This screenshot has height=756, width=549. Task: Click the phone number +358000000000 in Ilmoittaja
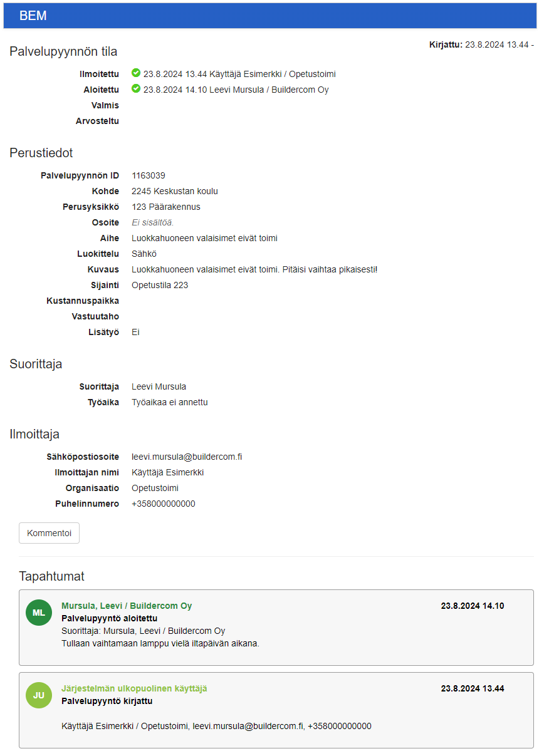pyautogui.click(x=164, y=504)
